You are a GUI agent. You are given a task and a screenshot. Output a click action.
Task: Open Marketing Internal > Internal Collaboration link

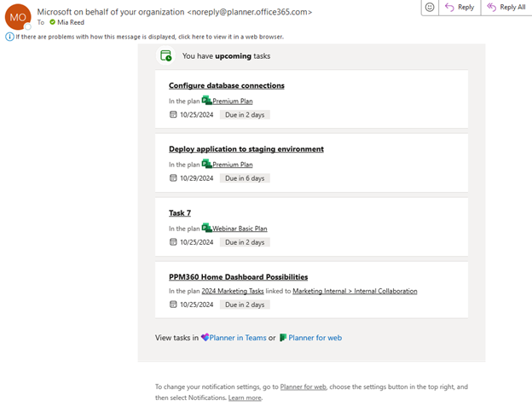point(355,291)
